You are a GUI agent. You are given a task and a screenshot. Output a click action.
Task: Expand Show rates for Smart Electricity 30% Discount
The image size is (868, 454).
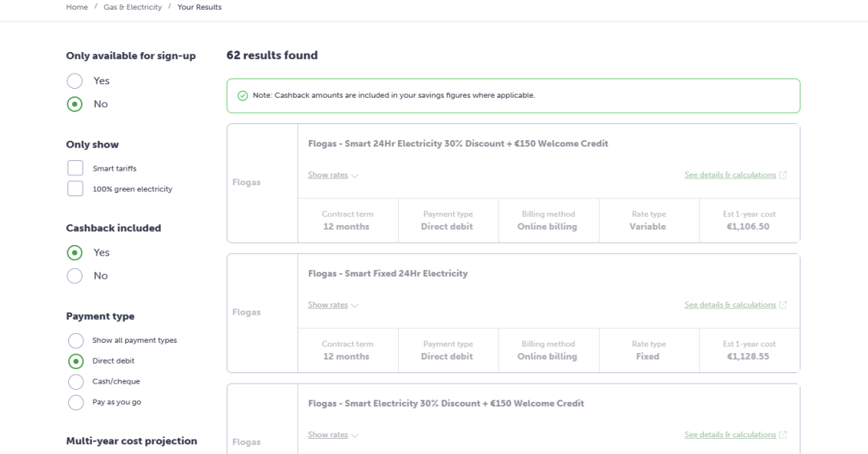(x=328, y=435)
